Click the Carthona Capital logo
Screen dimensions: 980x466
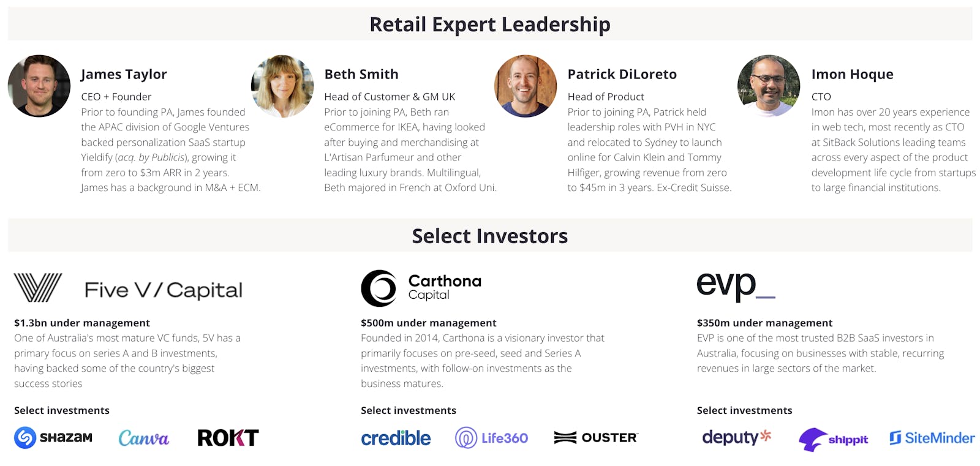pos(421,288)
